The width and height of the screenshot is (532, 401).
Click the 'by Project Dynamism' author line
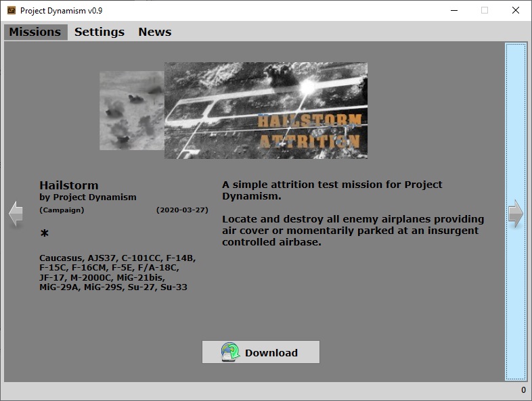point(88,197)
